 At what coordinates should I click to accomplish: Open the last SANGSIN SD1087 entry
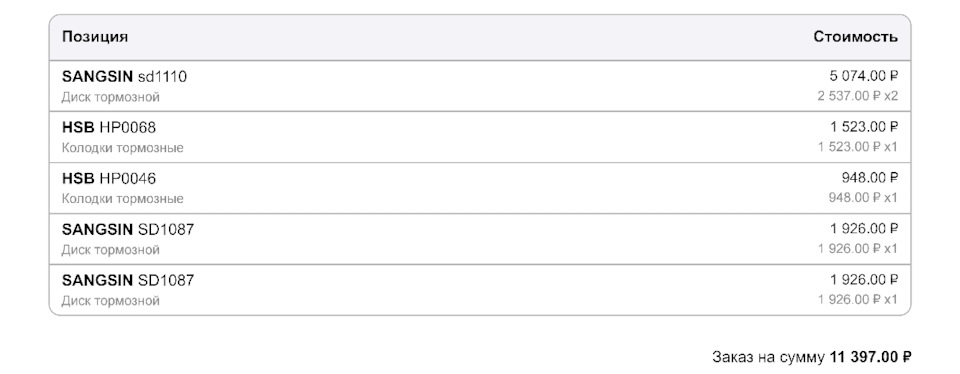pos(128,280)
